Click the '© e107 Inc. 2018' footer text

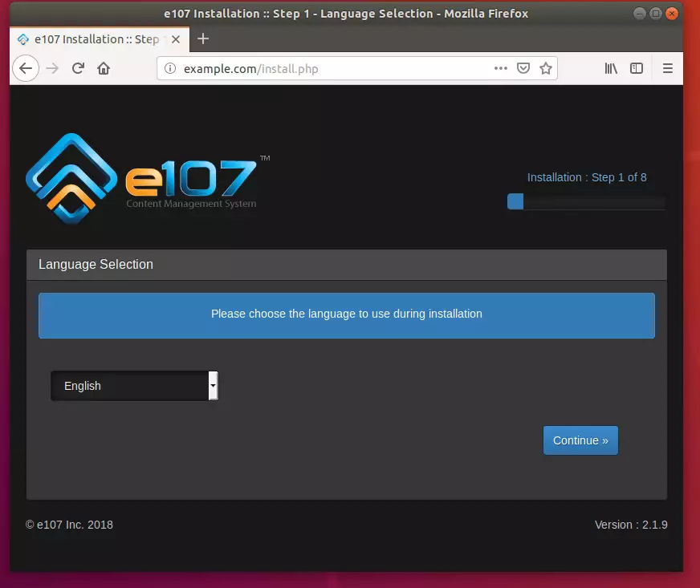coord(69,525)
